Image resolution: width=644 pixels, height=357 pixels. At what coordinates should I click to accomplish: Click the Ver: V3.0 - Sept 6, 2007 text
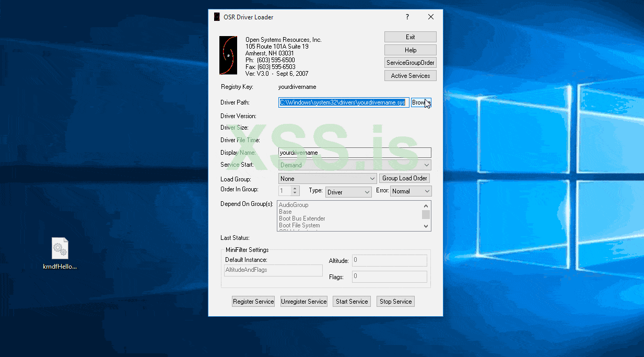(x=277, y=74)
